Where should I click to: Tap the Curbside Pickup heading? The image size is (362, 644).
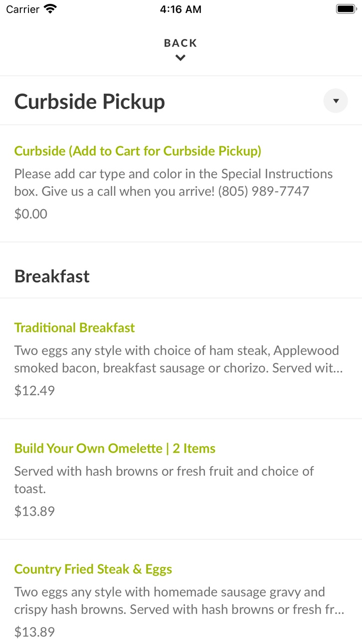[90, 101]
